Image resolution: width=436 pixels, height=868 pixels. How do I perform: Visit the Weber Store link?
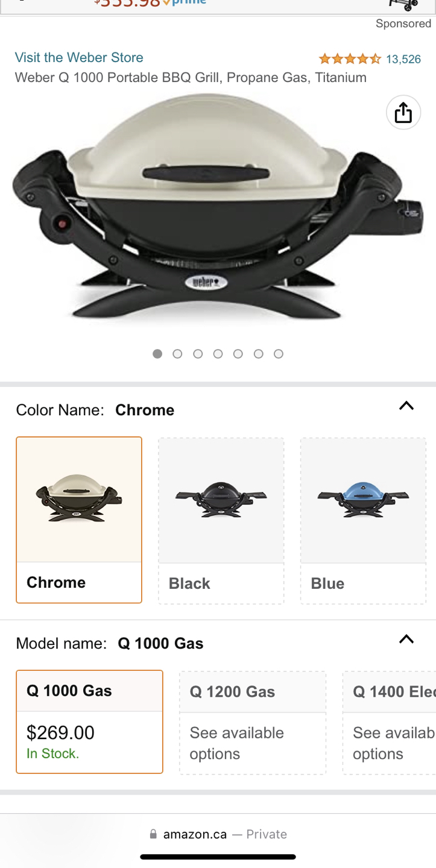(x=79, y=57)
